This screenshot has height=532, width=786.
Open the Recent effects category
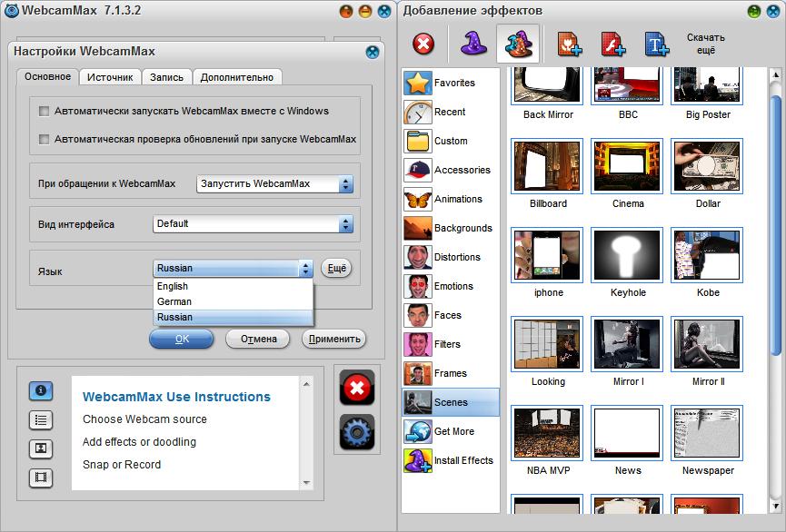pos(451,112)
